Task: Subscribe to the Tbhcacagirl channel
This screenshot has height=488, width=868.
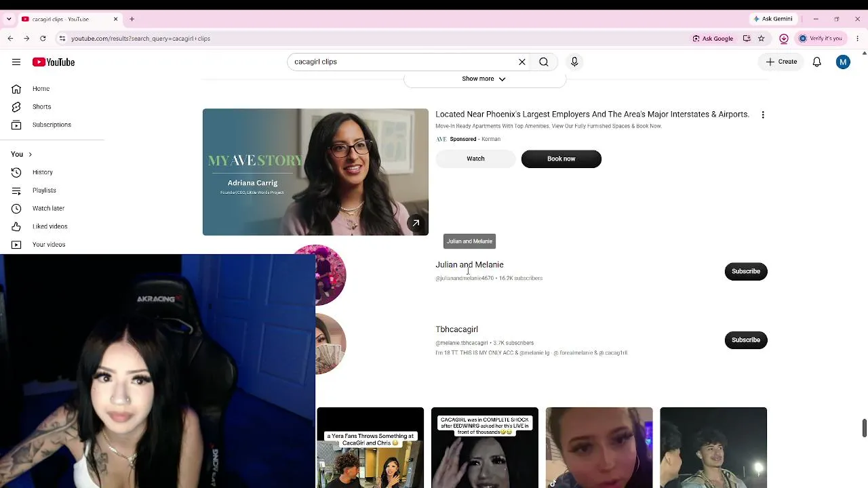Action: 746,340
